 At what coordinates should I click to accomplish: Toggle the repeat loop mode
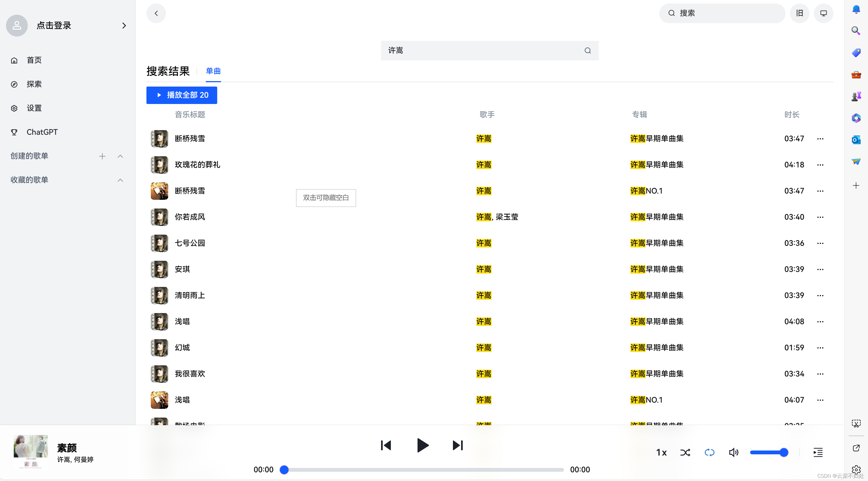click(710, 452)
